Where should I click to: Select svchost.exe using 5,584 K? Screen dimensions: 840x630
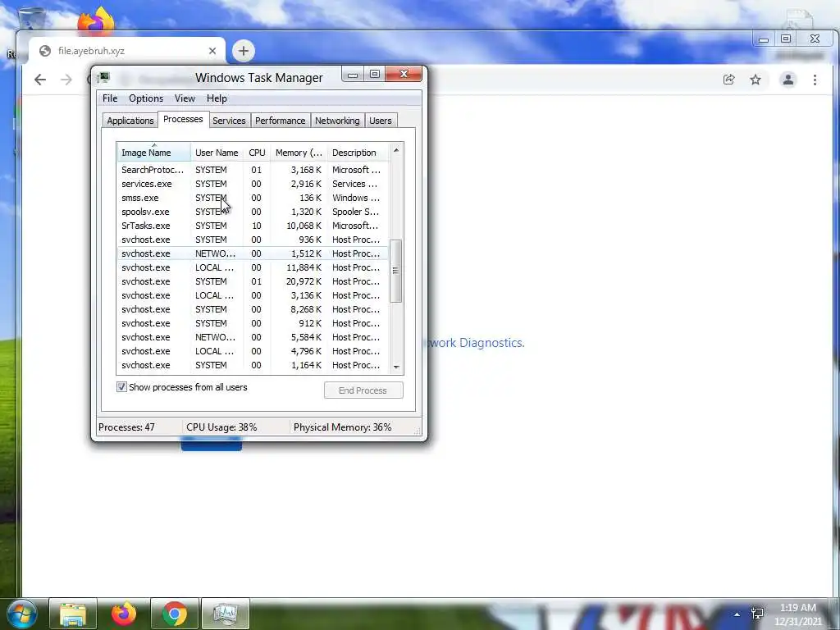(x=253, y=337)
